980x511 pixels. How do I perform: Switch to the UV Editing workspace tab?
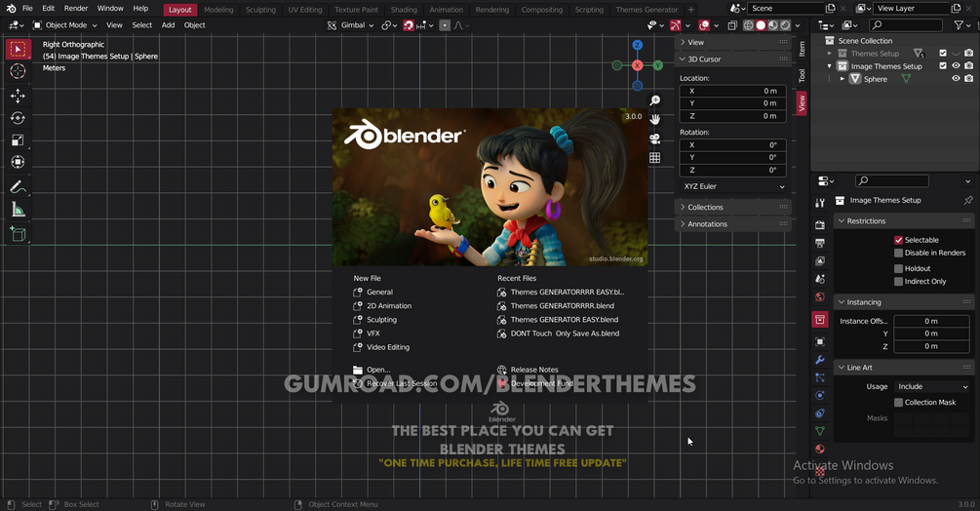(305, 10)
